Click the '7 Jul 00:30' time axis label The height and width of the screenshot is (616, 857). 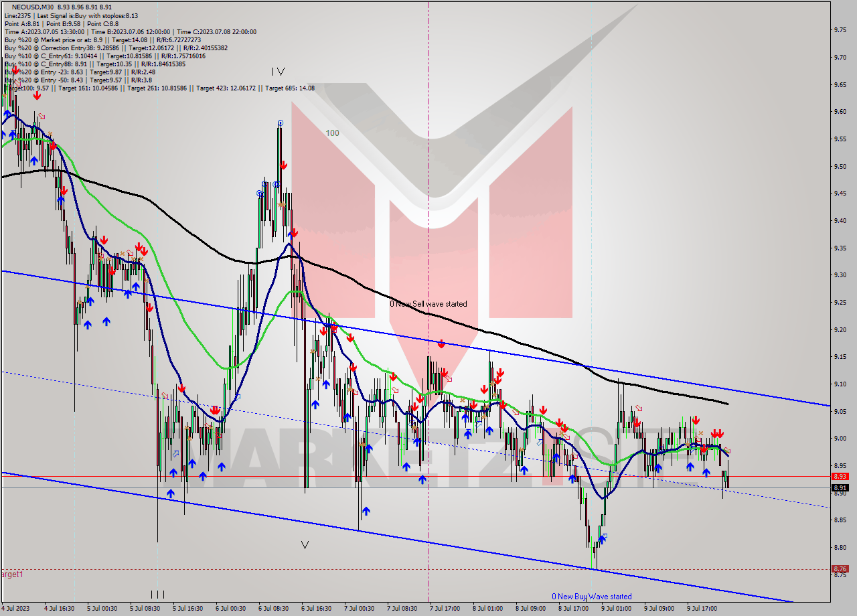pyautogui.click(x=359, y=609)
